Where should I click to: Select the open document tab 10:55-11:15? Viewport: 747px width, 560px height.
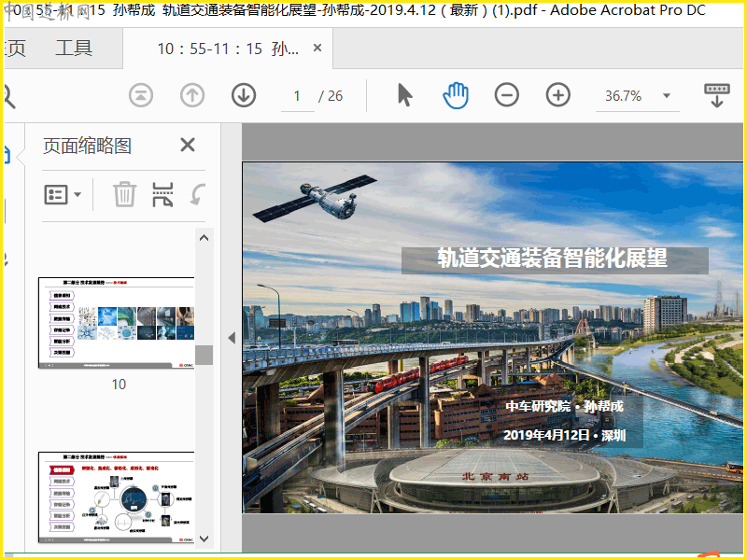point(222,49)
